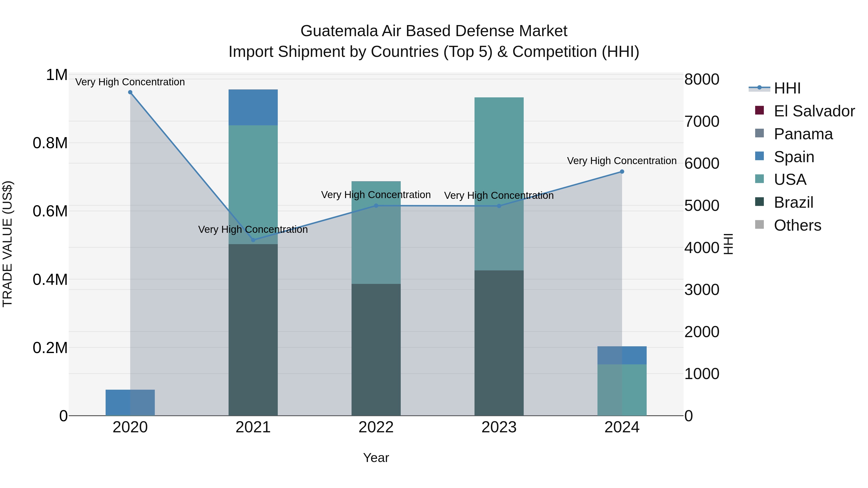Click the 3000 tick on HHI axis
The width and height of the screenshot is (868, 488).
click(x=702, y=290)
